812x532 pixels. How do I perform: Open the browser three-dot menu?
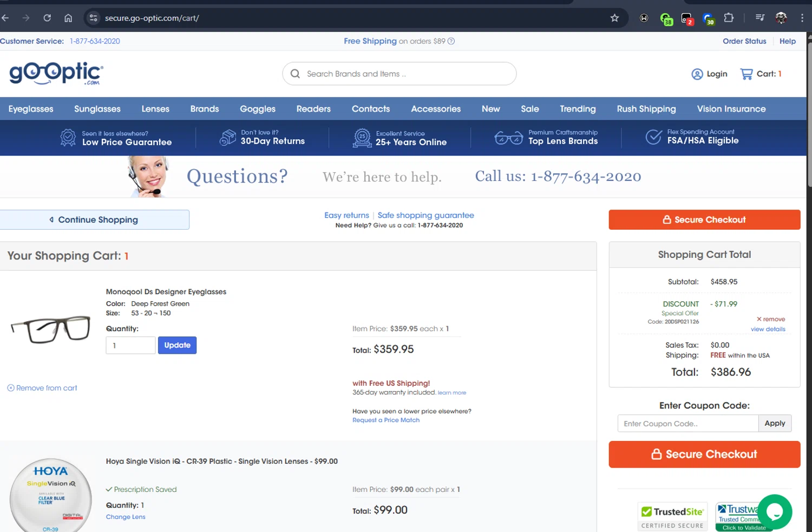pyautogui.click(x=802, y=18)
